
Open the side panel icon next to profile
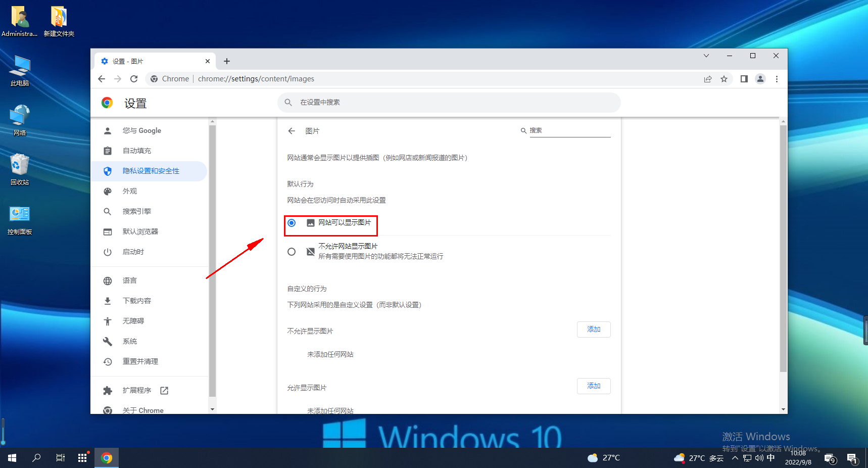744,79
